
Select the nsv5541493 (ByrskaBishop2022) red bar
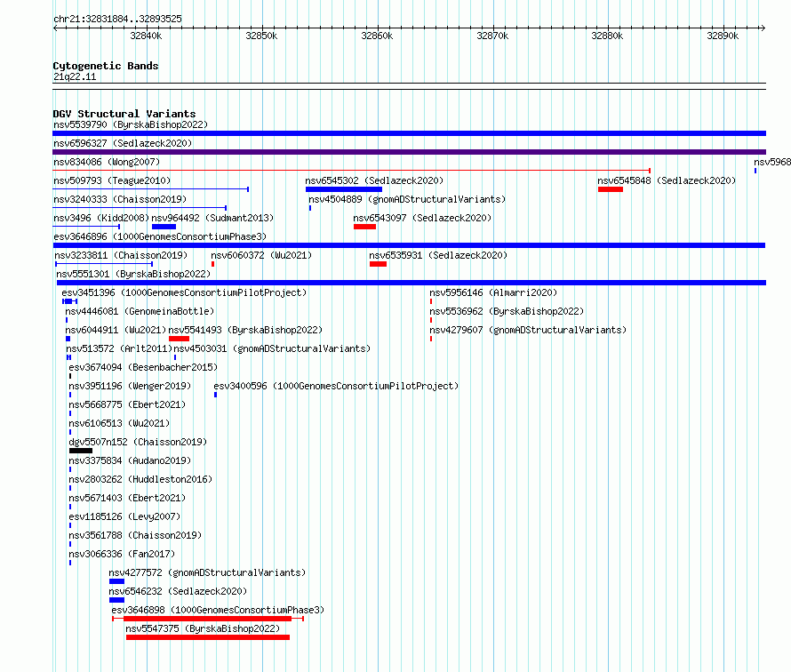point(179,339)
